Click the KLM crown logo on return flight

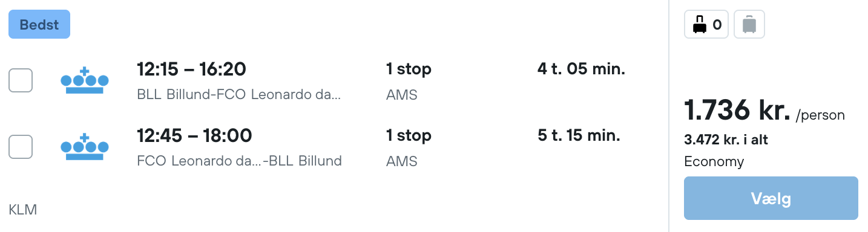pyautogui.click(x=85, y=147)
